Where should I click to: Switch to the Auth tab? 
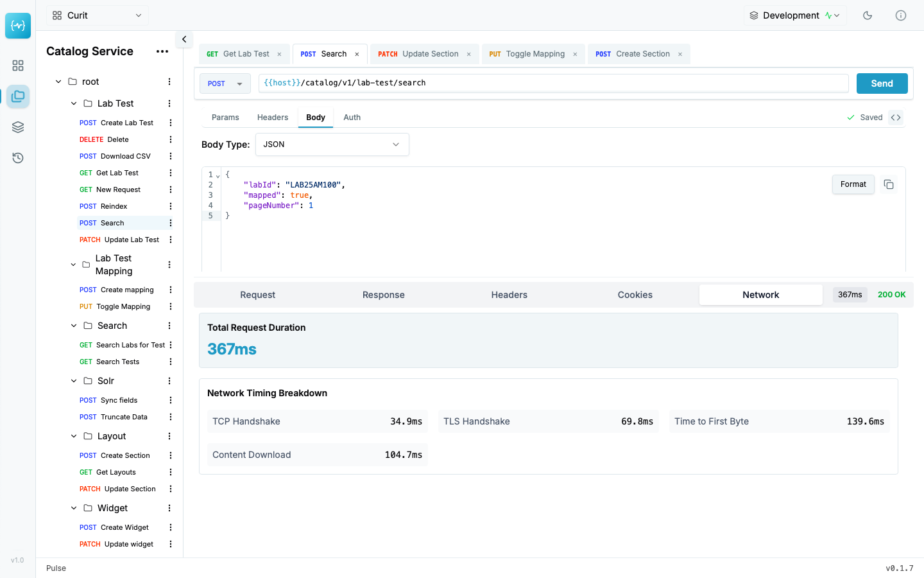pyautogui.click(x=352, y=118)
